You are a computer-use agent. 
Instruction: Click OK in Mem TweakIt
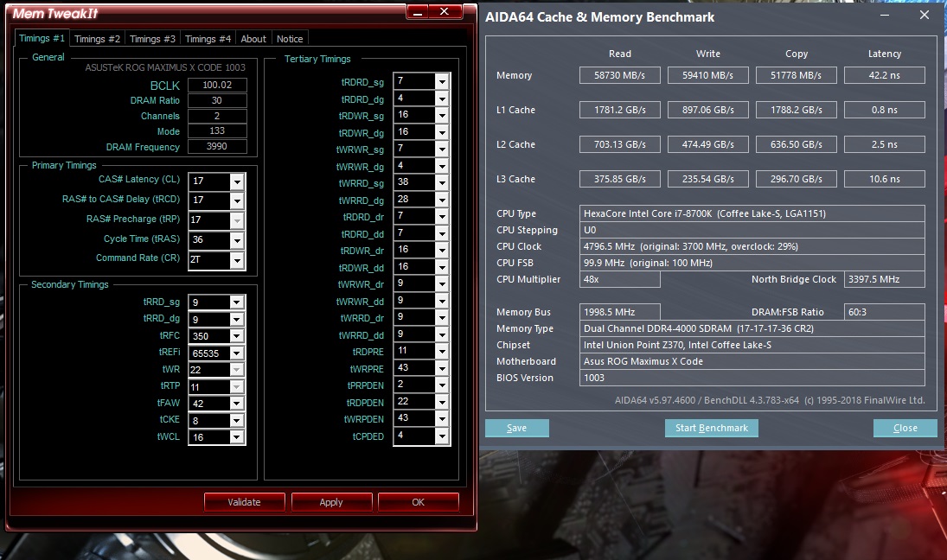[418, 502]
